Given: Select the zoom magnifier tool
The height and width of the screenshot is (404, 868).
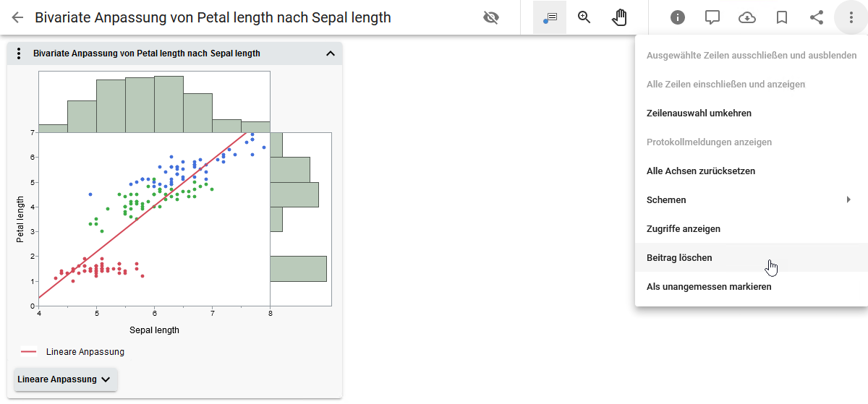Looking at the screenshot, I should (584, 17).
